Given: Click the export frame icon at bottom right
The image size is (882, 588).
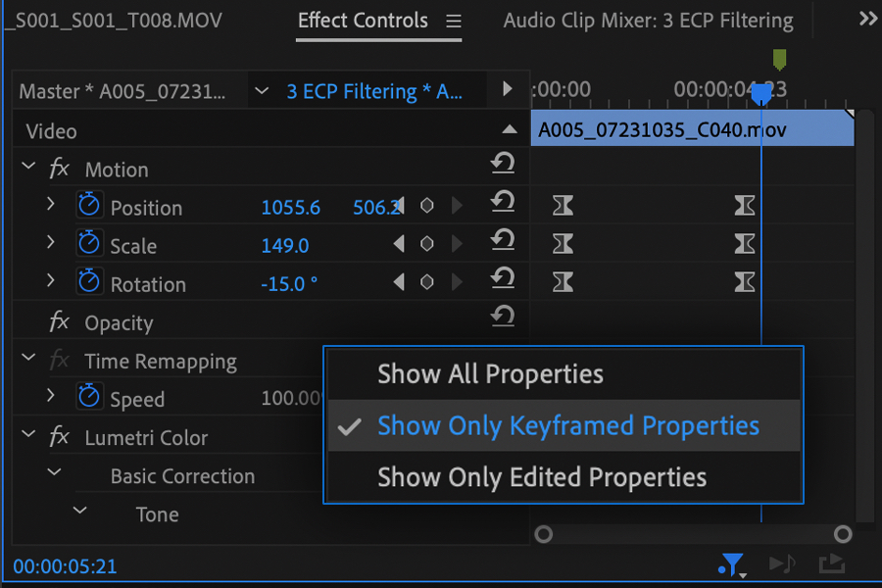Looking at the screenshot, I should point(831,563).
